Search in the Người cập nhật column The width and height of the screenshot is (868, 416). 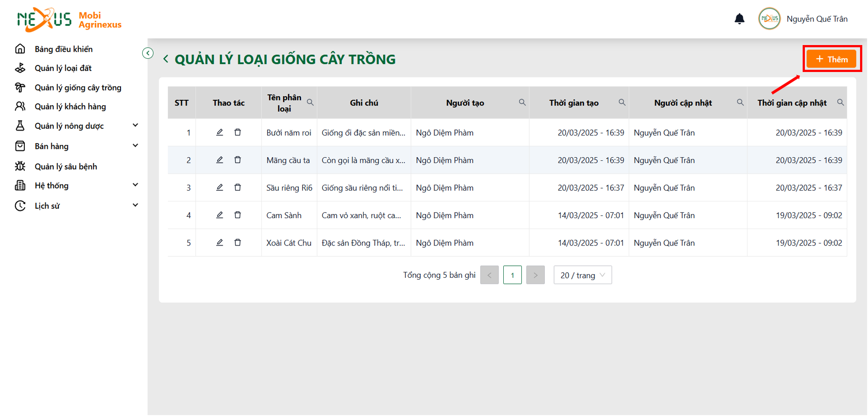(x=740, y=102)
